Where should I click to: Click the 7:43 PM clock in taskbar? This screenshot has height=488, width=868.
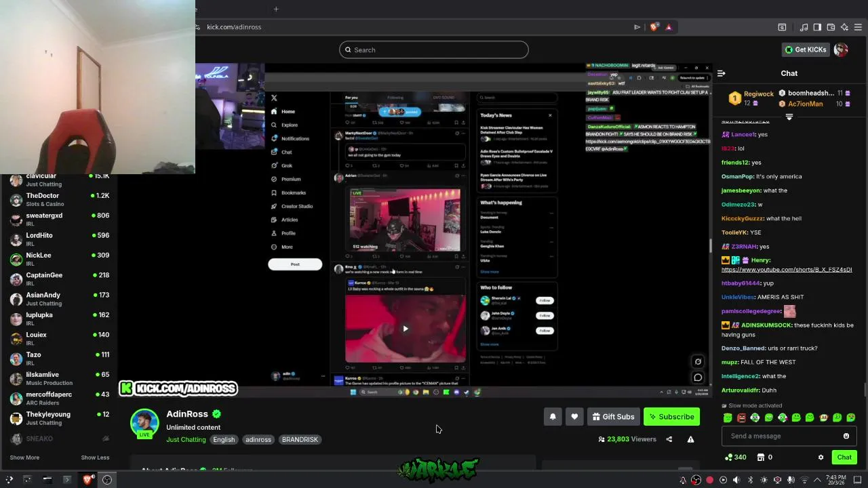836,480
